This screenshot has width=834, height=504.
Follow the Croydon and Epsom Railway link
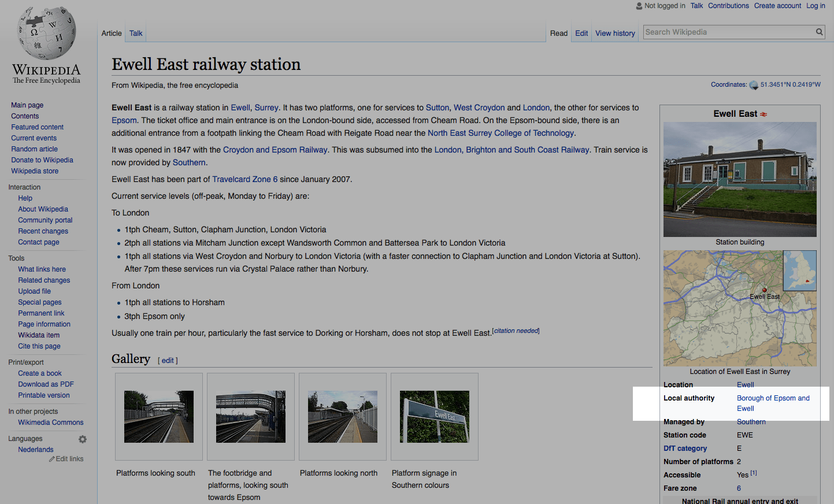(x=275, y=150)
